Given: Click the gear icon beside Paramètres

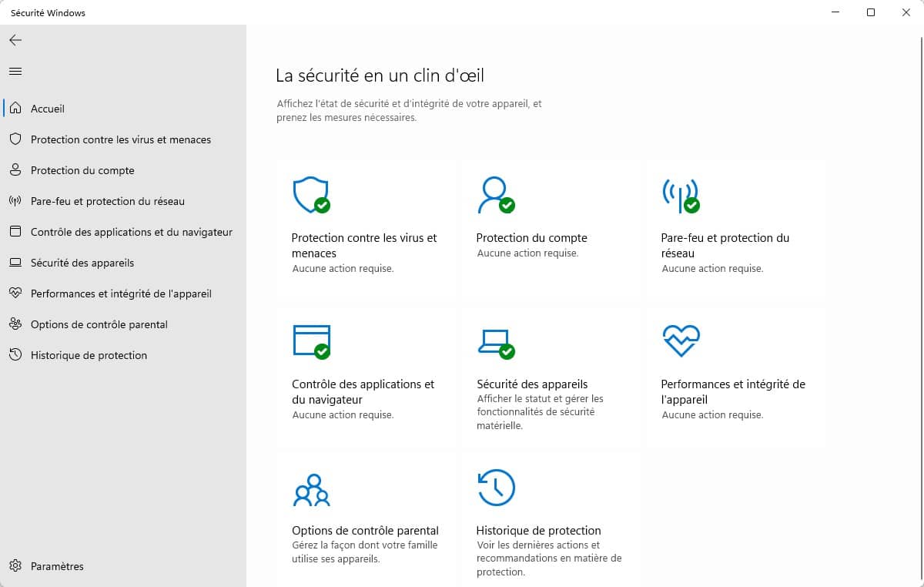Looking at the screenshot, I should coord(15,566).
